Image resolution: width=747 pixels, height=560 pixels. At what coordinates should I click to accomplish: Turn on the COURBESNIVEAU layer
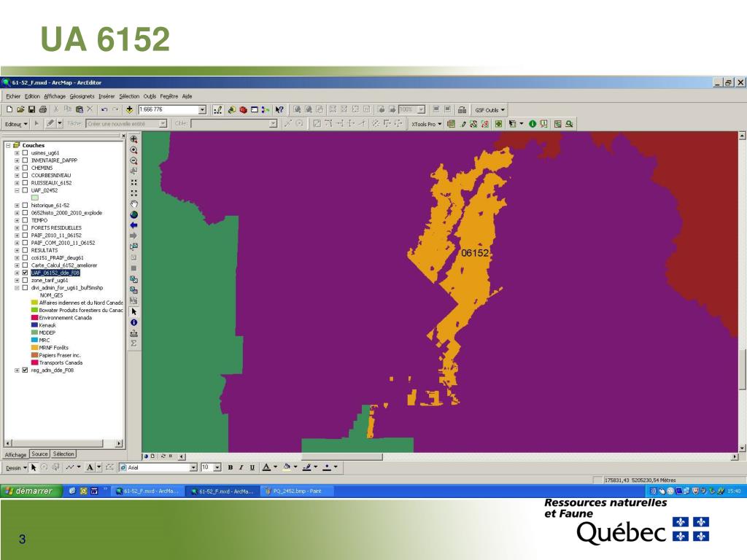pyautogui.click(x=26, y=175)
